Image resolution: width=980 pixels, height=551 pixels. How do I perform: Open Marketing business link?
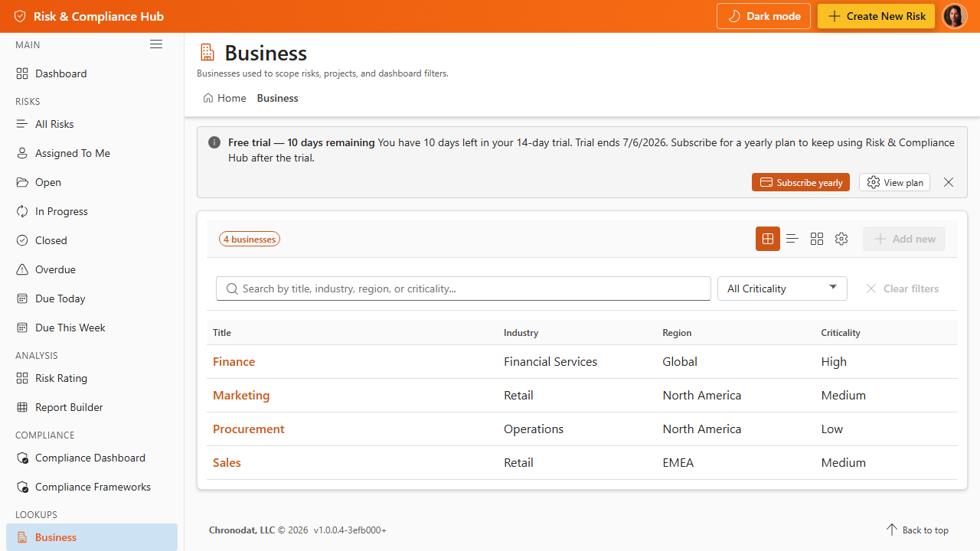click(241, 395)
